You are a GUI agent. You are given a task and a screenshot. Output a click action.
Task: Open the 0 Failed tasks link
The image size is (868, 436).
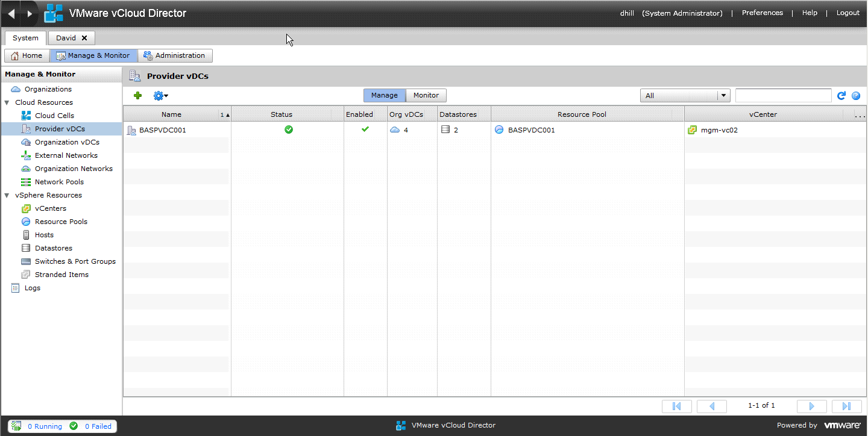98,426
